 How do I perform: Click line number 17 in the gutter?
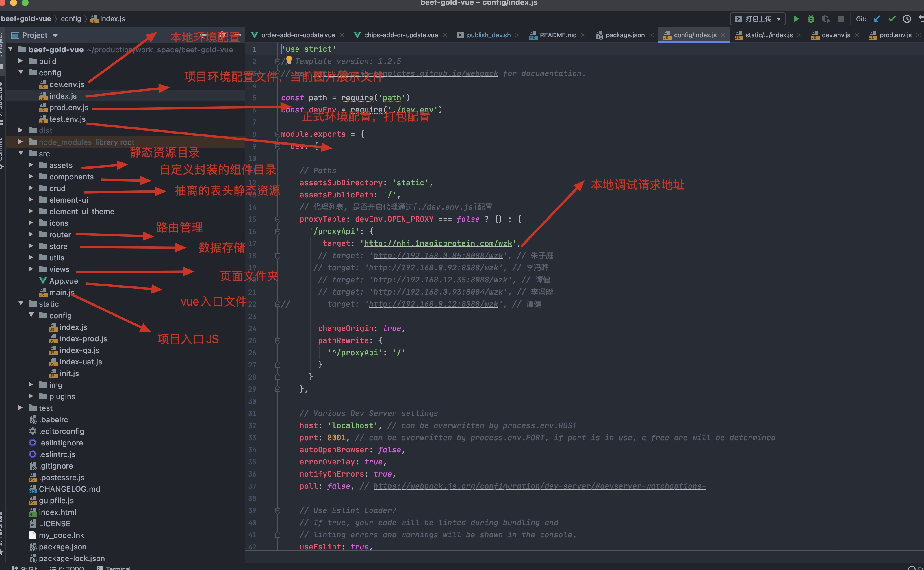(252, 244)
